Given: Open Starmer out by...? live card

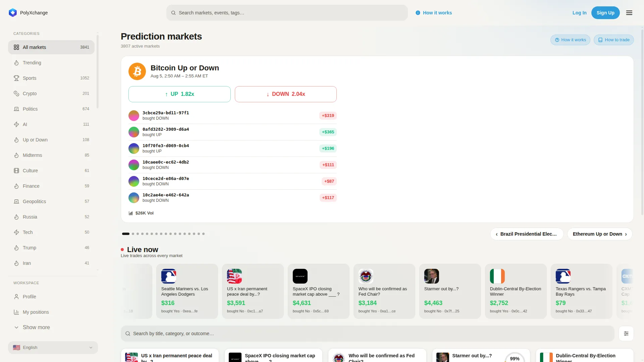Looking at the screenshot, I should (x=450, y=291).
